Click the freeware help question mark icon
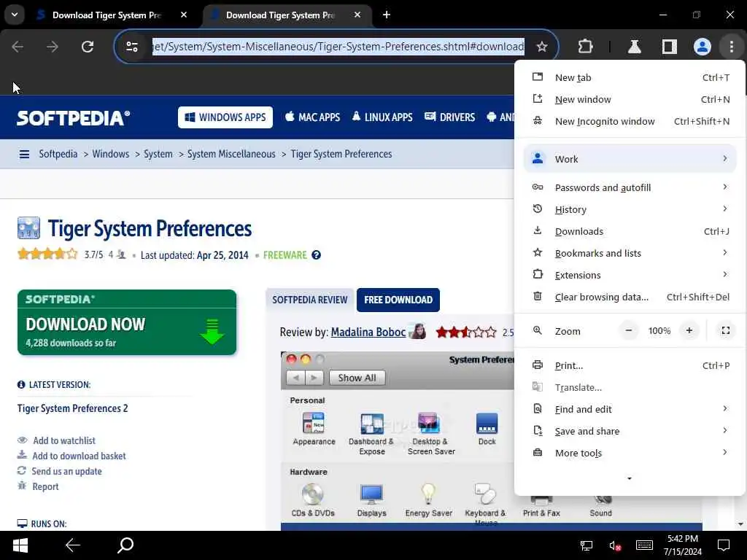Screen dimensions: 747x560 point(316,255)
